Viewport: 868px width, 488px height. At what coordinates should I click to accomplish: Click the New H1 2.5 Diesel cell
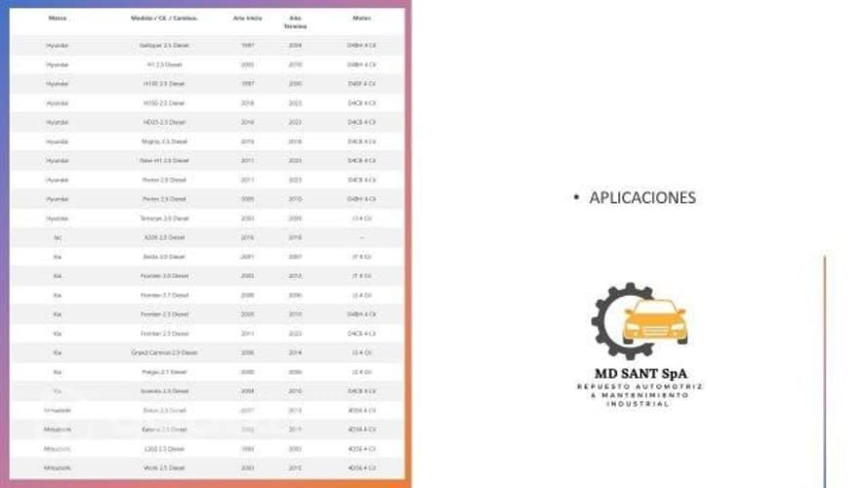(164, 161)
